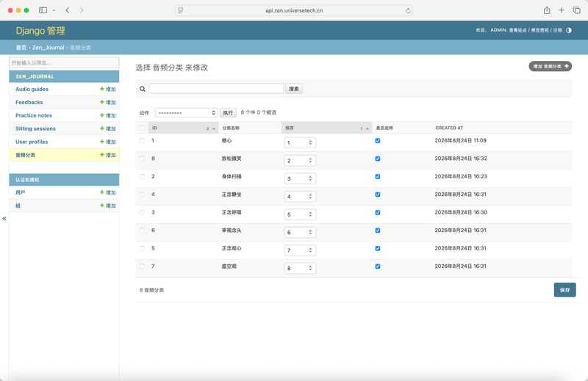Click 查看站点 link in header
588x381 pixels.
517,30
